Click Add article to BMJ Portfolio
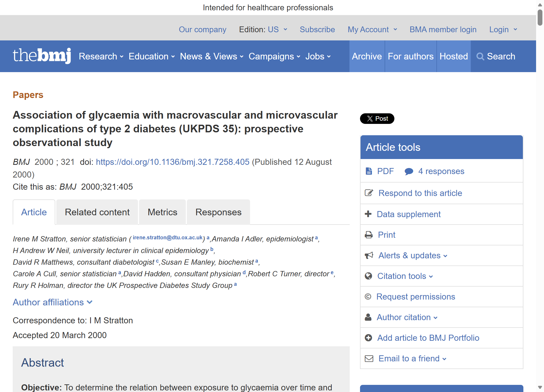 (x=428, y=338)
